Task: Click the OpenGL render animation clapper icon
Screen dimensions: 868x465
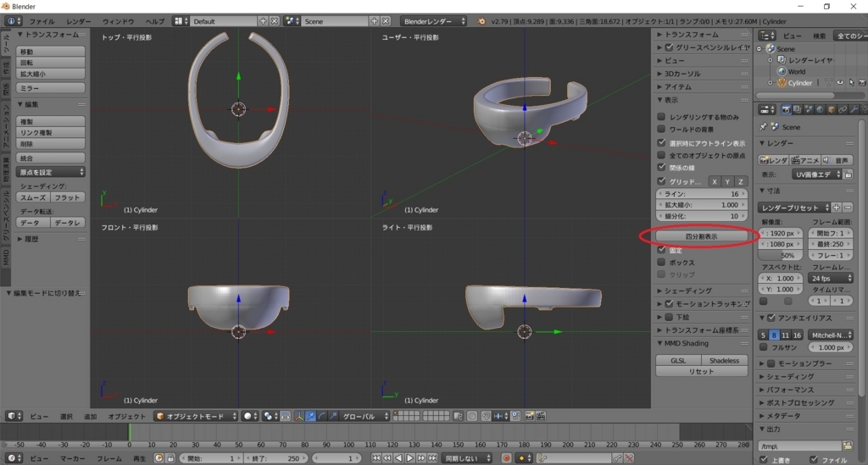Action: click(541, 416)
